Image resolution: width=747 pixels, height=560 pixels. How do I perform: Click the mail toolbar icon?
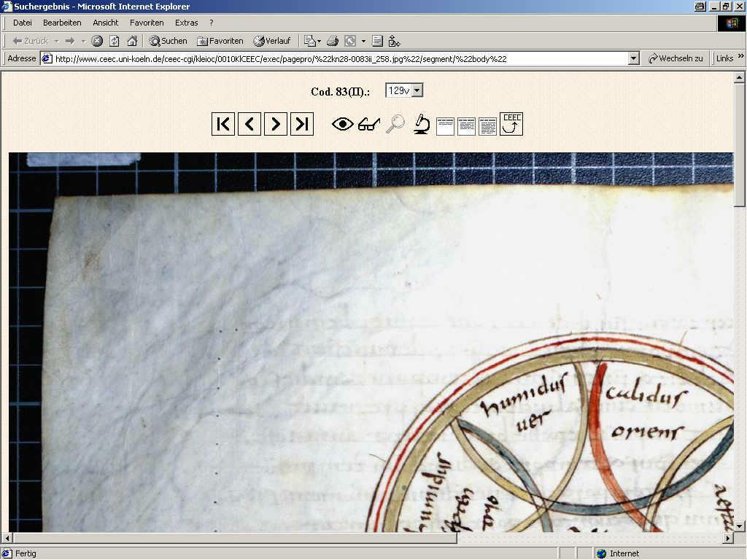tap(309, 41)
